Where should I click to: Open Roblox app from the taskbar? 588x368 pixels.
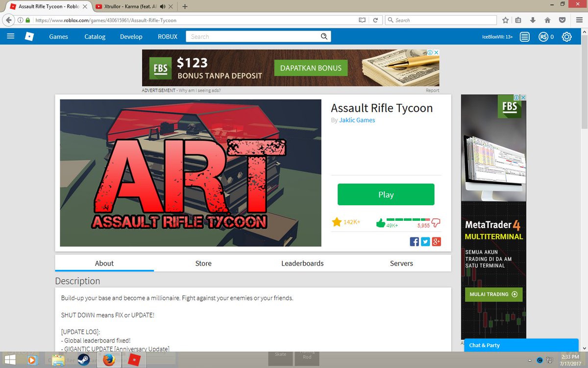(x=134, y=360)
